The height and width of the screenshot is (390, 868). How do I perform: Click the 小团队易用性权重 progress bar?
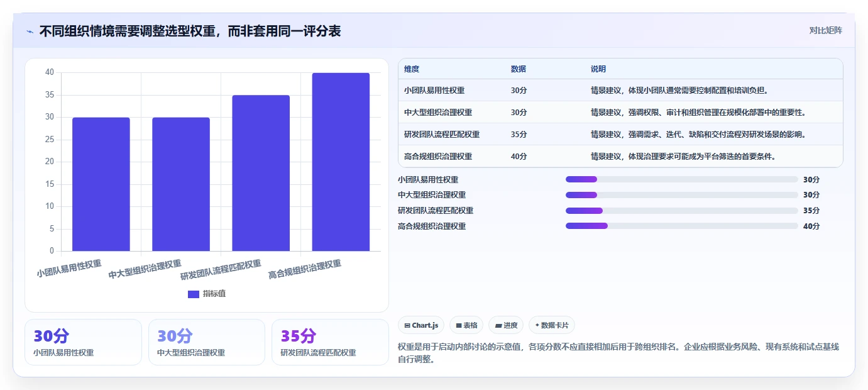681,179
